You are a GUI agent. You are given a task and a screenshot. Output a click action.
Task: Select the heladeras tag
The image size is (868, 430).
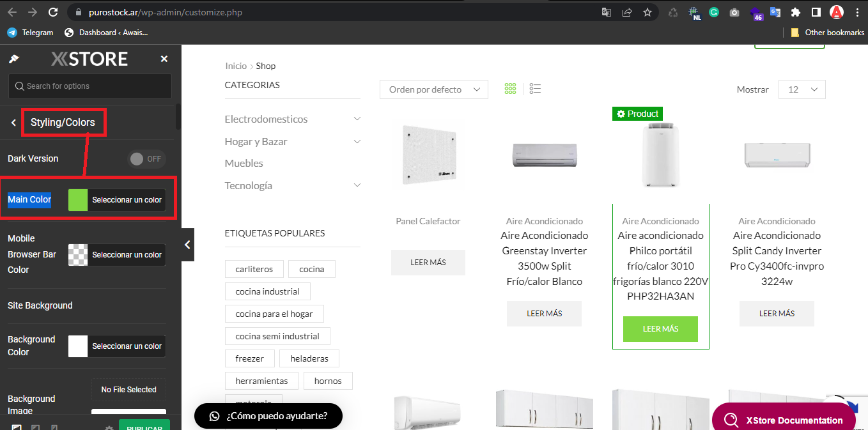pos(309,358)
